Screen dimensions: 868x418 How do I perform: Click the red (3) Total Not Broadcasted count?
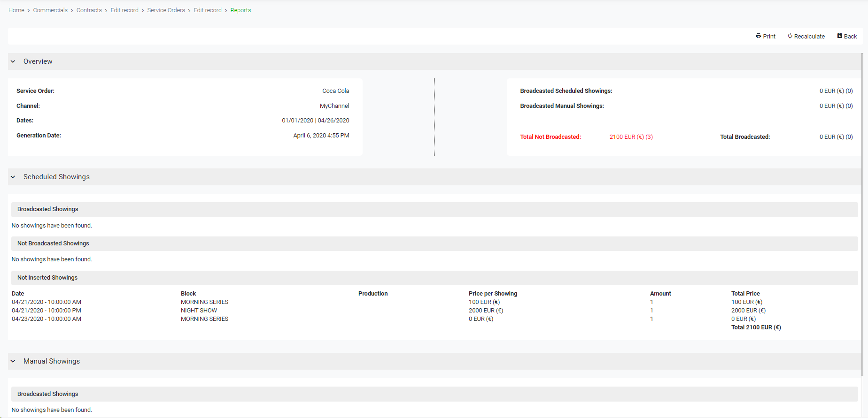649,137
